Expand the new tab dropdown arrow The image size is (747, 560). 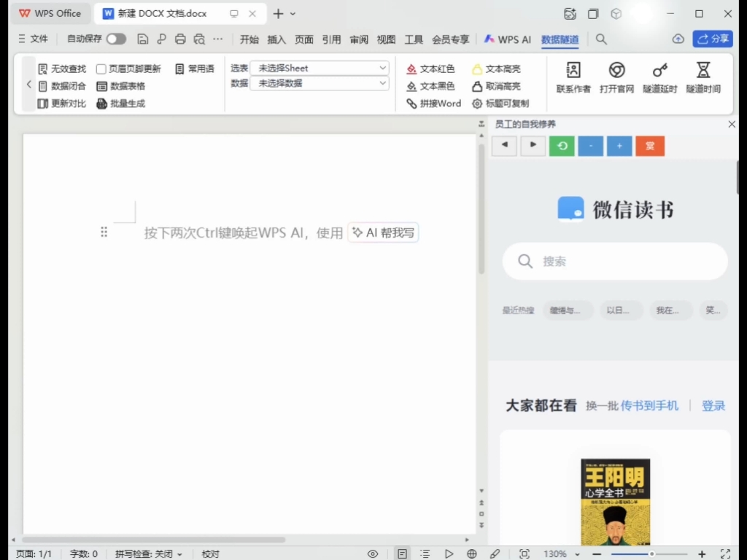[x=293, y=14]
